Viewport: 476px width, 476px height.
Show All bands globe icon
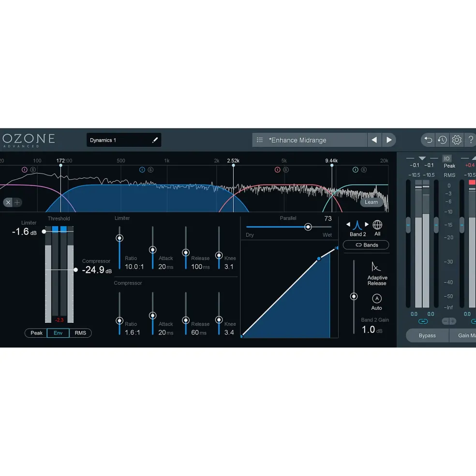377,225
